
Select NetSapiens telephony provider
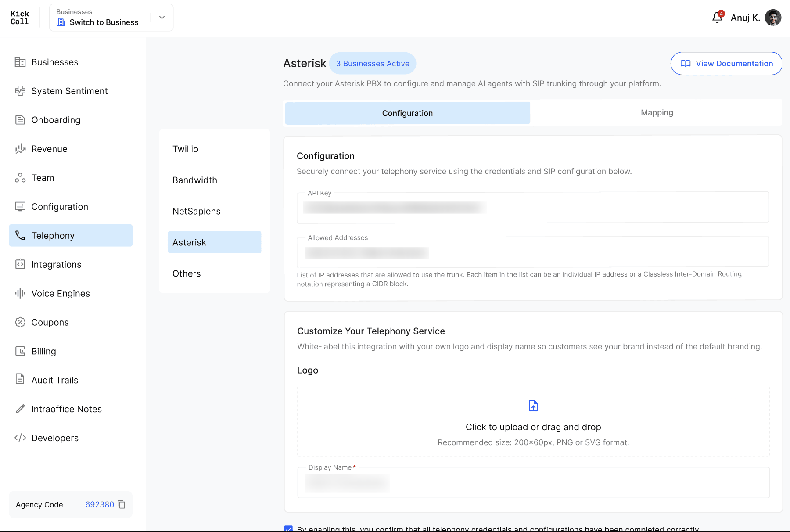(x=215, y=211)
